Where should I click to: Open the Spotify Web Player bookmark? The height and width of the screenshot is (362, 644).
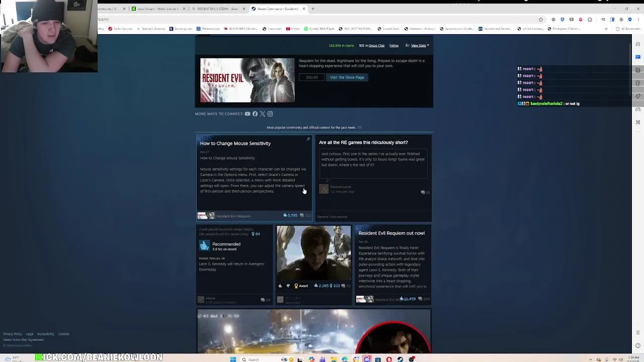(319, 29)
